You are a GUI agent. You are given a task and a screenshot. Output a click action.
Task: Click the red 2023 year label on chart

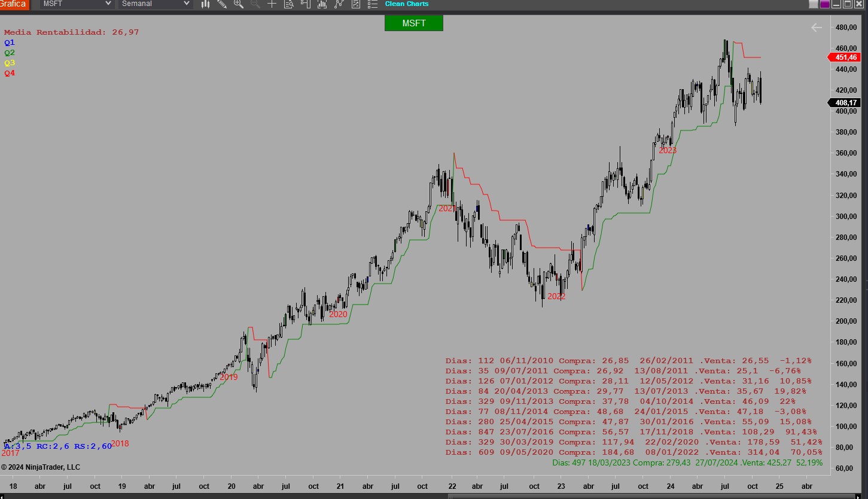[668, 150]
